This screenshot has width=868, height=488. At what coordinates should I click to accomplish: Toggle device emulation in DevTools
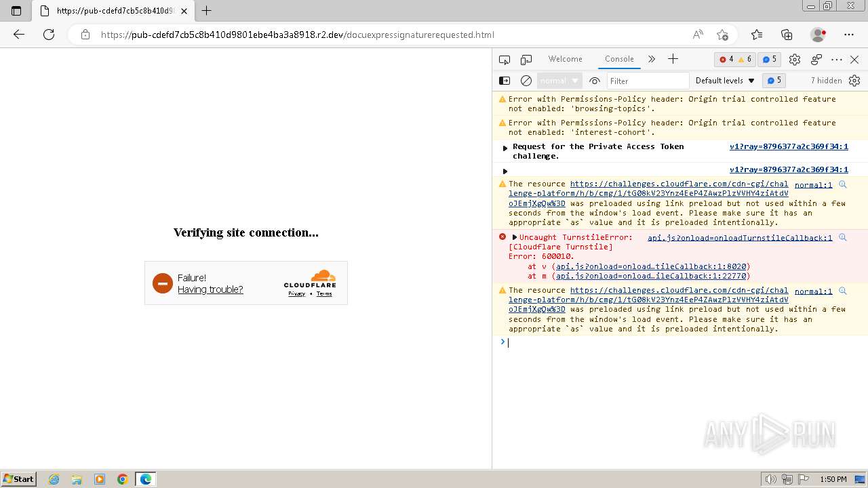tap(526, 60)
